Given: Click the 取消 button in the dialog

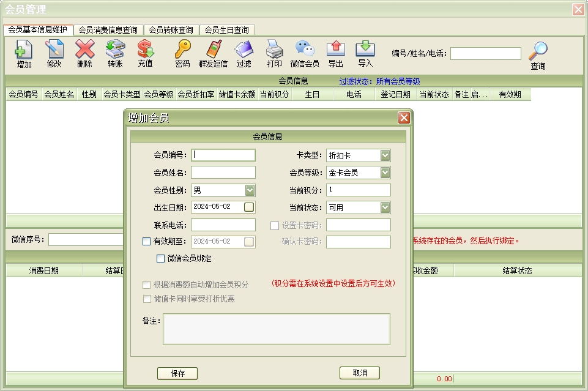Looking at the screenshot, I should 360,373.
